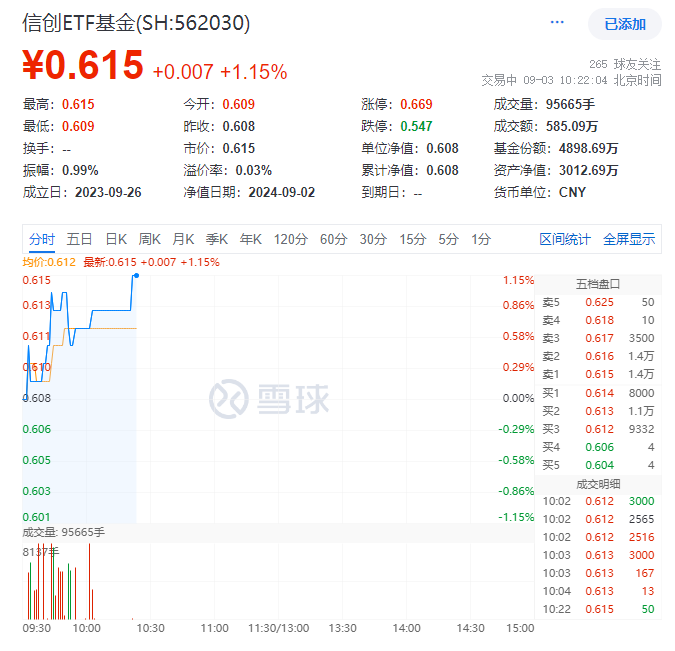
Task: Select the 卖2 order row at 0.616
Action: 598,356
